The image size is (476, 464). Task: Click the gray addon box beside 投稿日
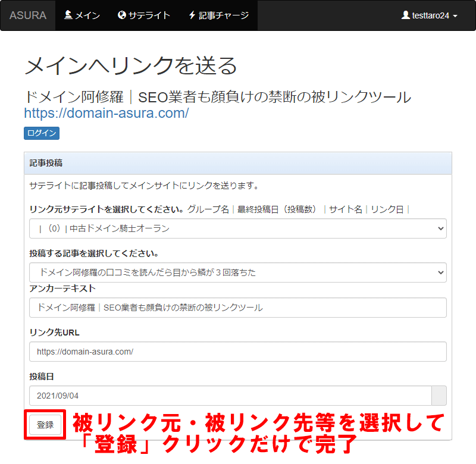(x=439, y=396)
